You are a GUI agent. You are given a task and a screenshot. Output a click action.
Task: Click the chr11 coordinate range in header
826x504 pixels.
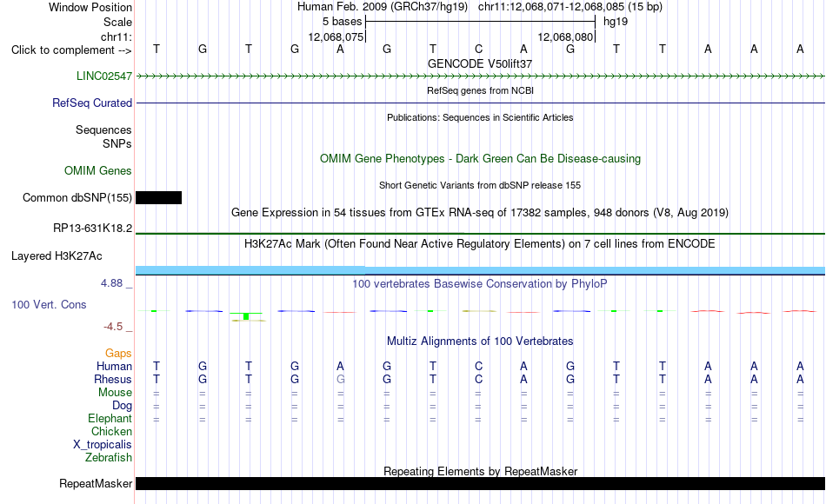550,7
